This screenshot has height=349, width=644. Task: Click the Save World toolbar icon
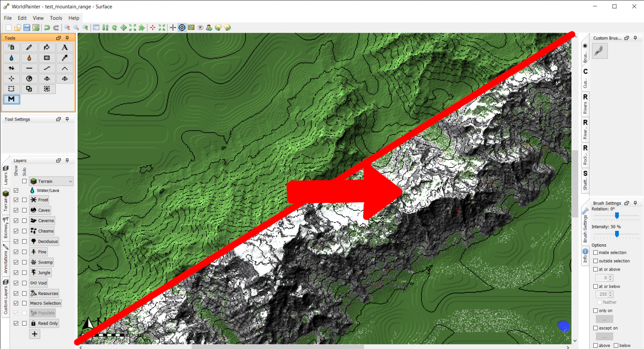pyautogui.click(x=26, y=27)
